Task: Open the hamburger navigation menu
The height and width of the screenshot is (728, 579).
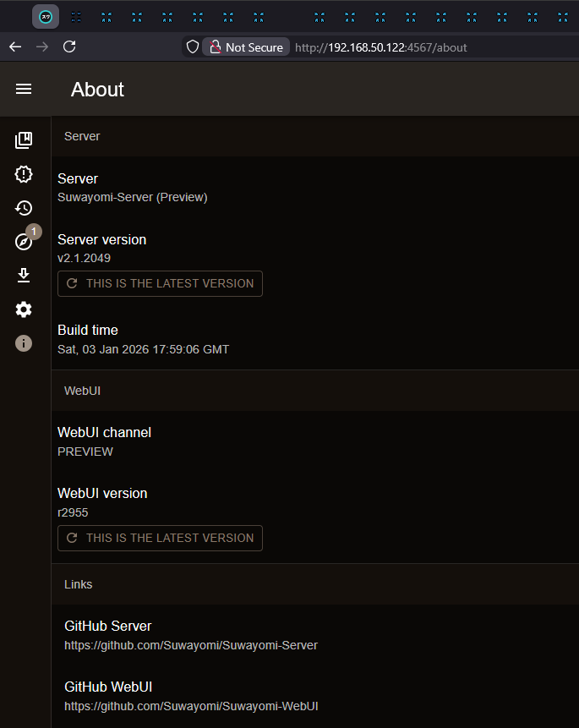Action: pyautogui.click(x=24, y=89)
